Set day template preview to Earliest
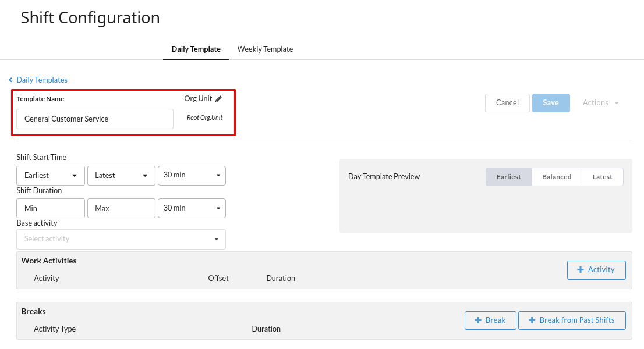Screen dimensions: 644x349 pyautogui.click(x=509, y=177)
